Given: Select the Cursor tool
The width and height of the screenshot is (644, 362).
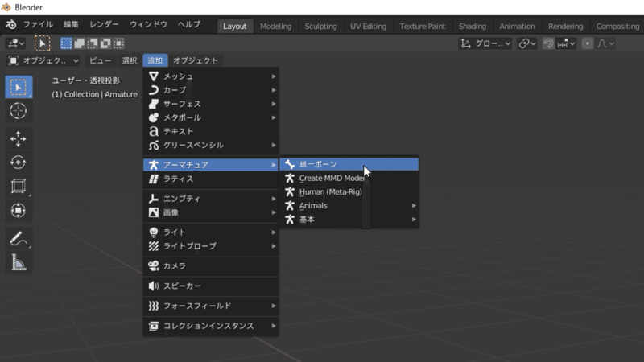Looking at the screenshot, I should point(19,111).
